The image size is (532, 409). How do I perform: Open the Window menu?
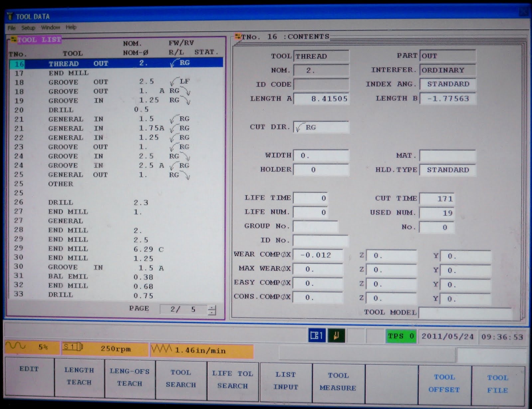tap(50, 28)
